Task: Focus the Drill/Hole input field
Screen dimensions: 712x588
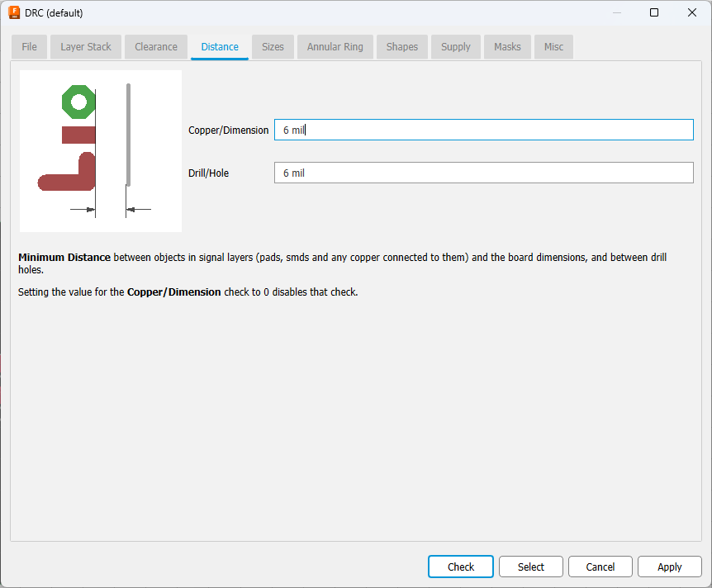Action: coord(483,173)
